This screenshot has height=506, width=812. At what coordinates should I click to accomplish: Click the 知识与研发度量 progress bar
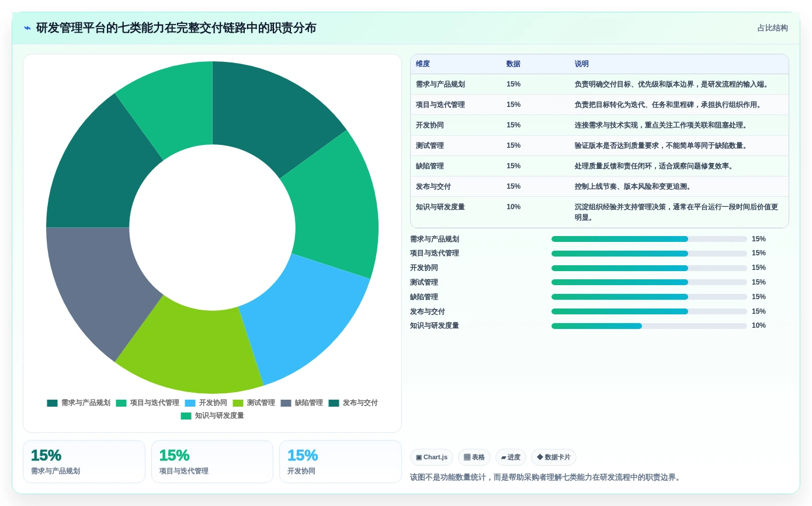[x=649, y=326]
